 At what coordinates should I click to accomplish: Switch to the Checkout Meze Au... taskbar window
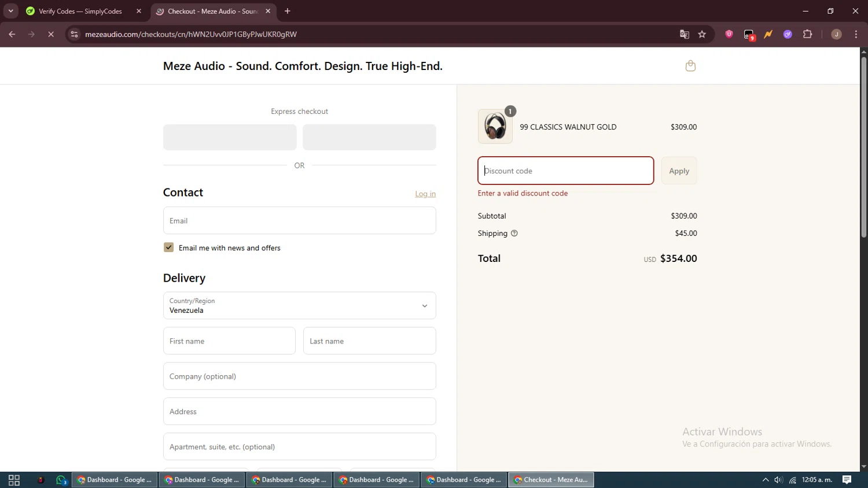551,480
